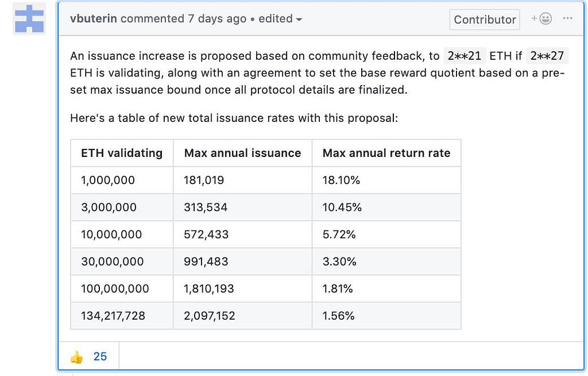Click the 2**27 inline code snippet
The width and height of the screenshot is (588, 376).
[547, 56]
